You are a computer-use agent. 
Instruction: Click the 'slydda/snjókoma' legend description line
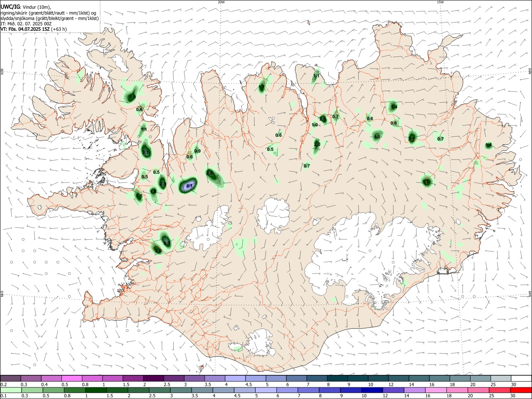(49, 18)
